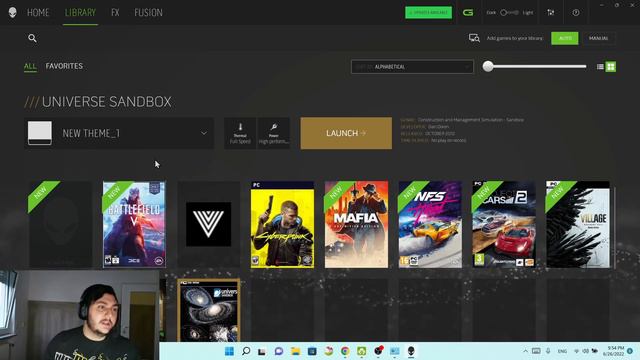Select the white V logo game tile
Screen dimensions: 640x360
[x=209, y=224]
